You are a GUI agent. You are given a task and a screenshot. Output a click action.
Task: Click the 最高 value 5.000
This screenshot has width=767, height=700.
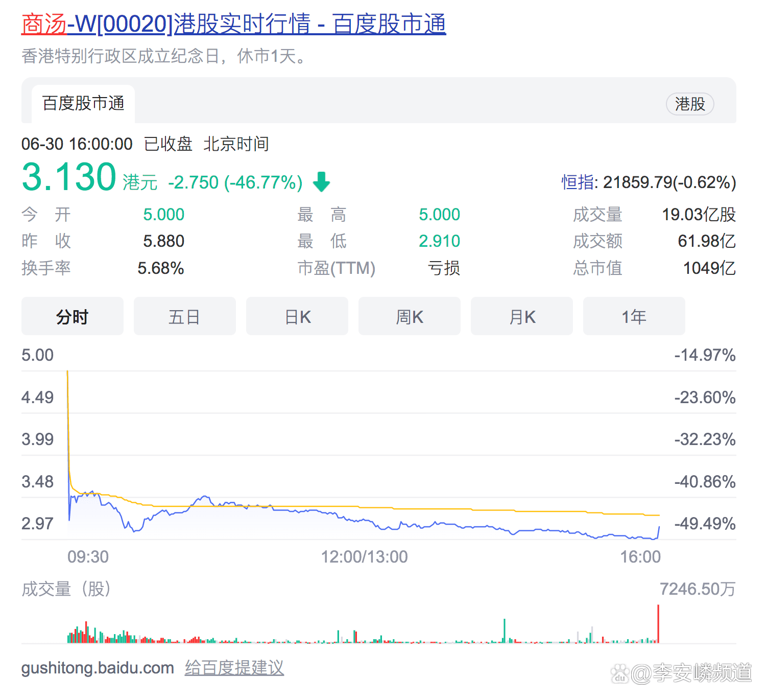439,214
